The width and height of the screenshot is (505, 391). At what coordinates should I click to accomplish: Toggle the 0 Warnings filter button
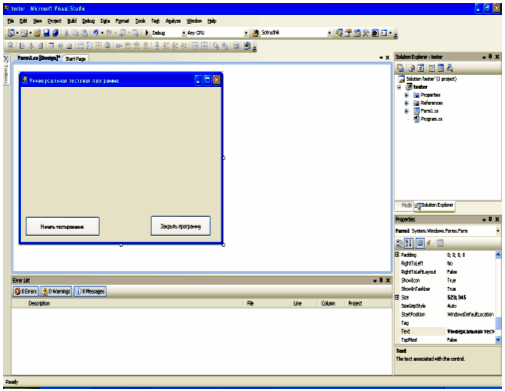tap(56, 291)
